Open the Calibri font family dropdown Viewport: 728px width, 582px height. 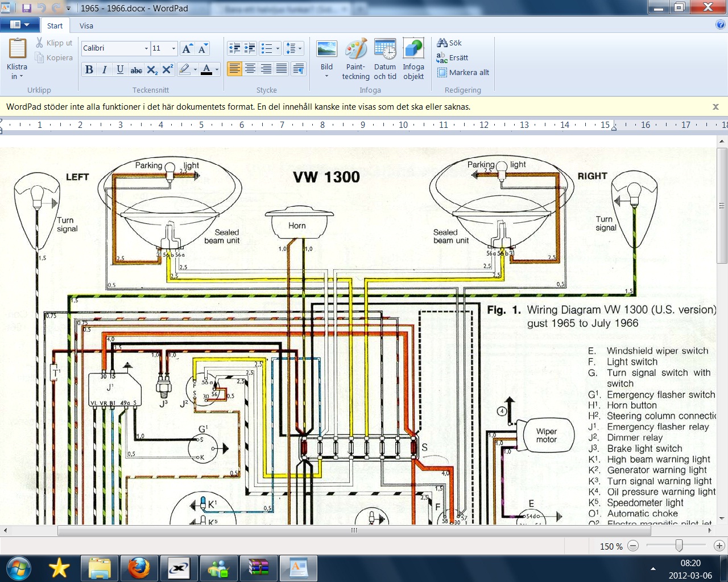(146, 49)
